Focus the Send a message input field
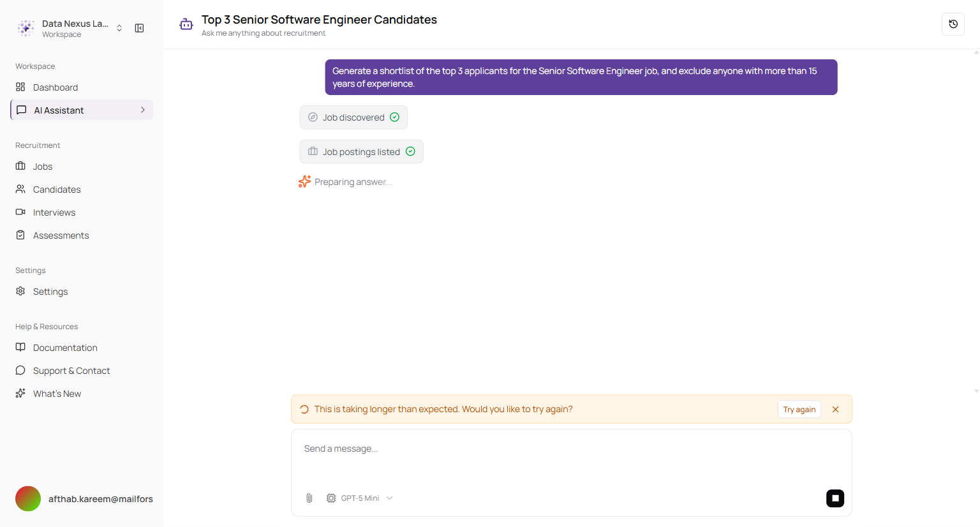 (x=572, y=456)
